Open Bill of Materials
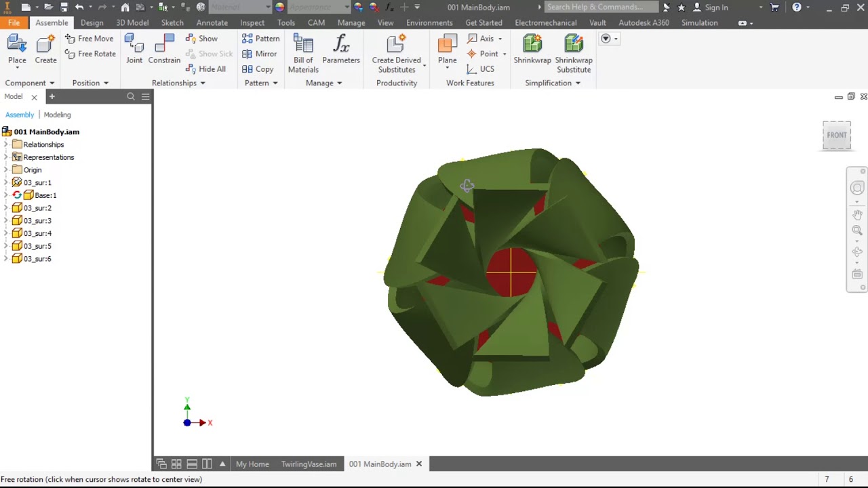The width and height of the screenshot is (868, 488). coord(303,54)
